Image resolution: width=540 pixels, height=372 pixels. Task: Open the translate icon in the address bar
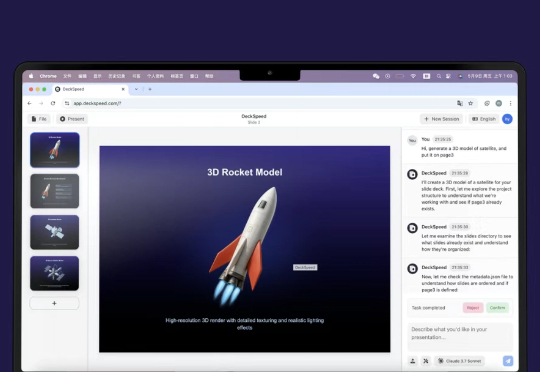460,103
